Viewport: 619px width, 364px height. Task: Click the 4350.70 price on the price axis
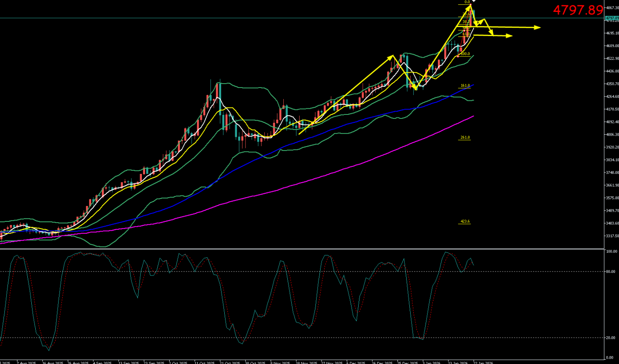click(612, 84)
